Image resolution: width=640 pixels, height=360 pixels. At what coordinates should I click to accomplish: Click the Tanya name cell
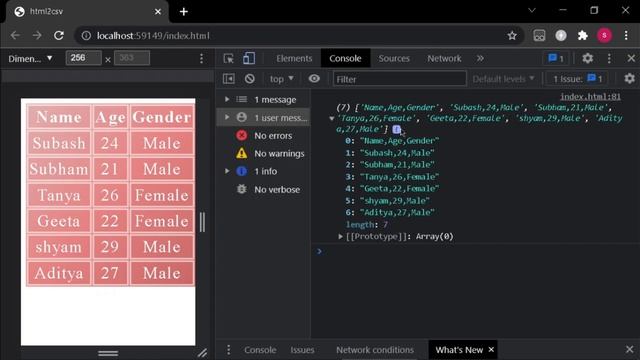[x=59, y=195]
